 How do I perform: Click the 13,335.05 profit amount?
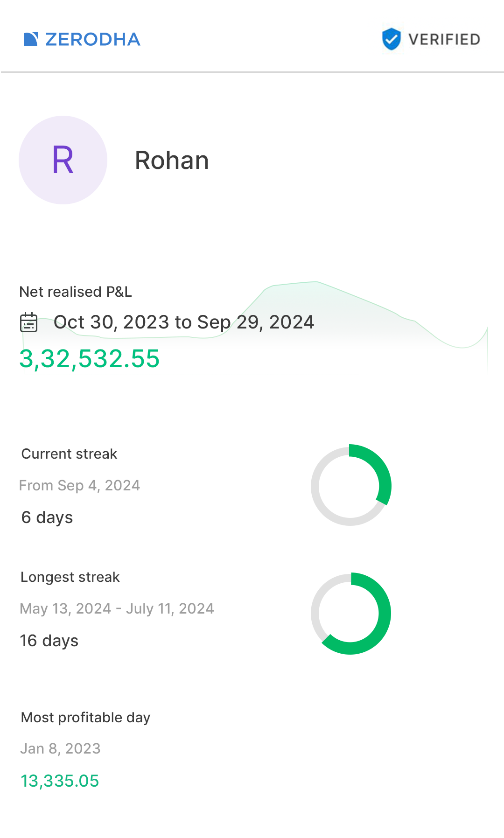[x=60, y=781]
